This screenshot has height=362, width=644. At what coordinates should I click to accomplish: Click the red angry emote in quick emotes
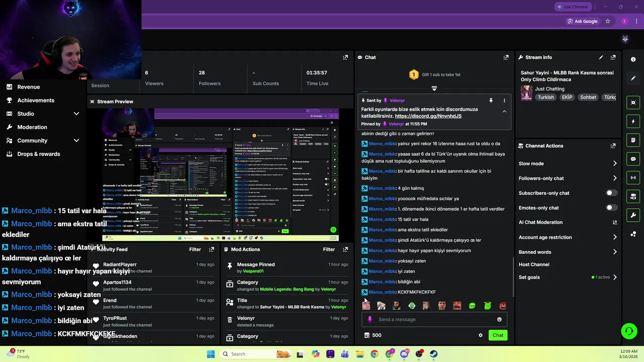(x=502, y=306)
